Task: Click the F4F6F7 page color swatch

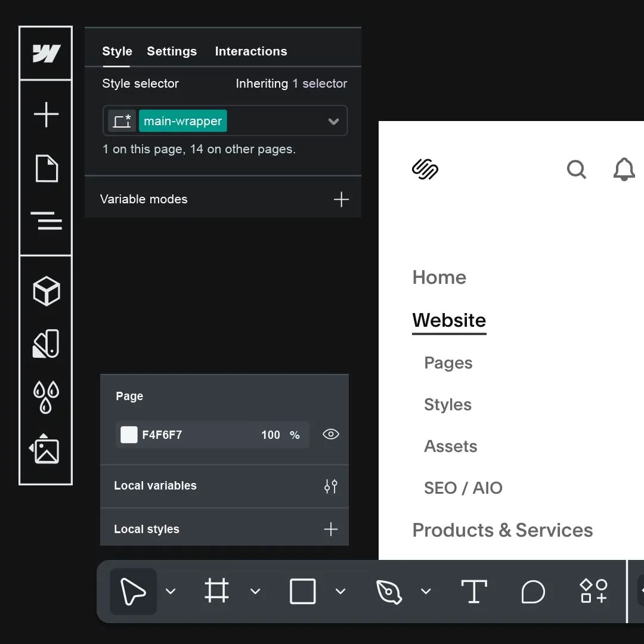Action: coord(129,435)
